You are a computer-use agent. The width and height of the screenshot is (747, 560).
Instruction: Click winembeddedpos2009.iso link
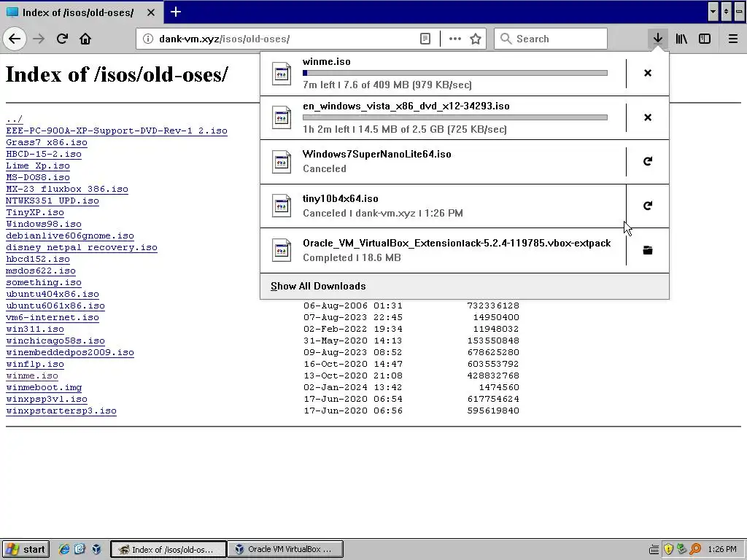click(x=69, y=352)
